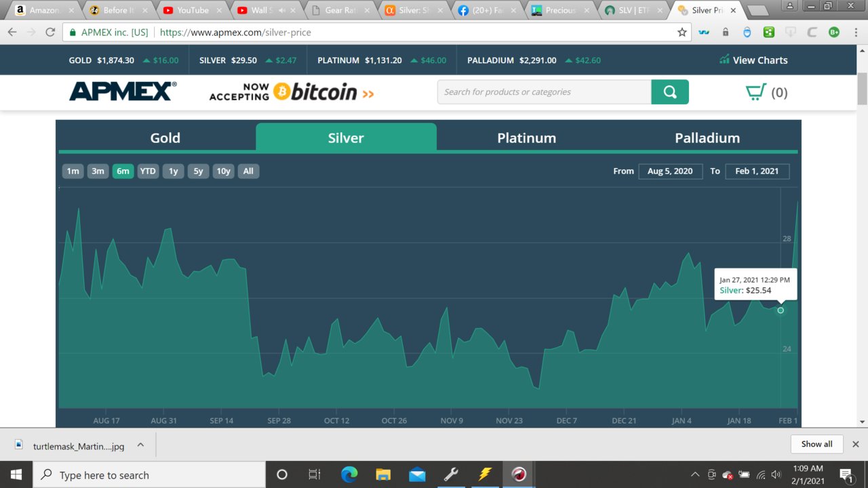Viewport: 868px width, 488px height.
Task: Set chart range to 5y
Action: (198, 171)
